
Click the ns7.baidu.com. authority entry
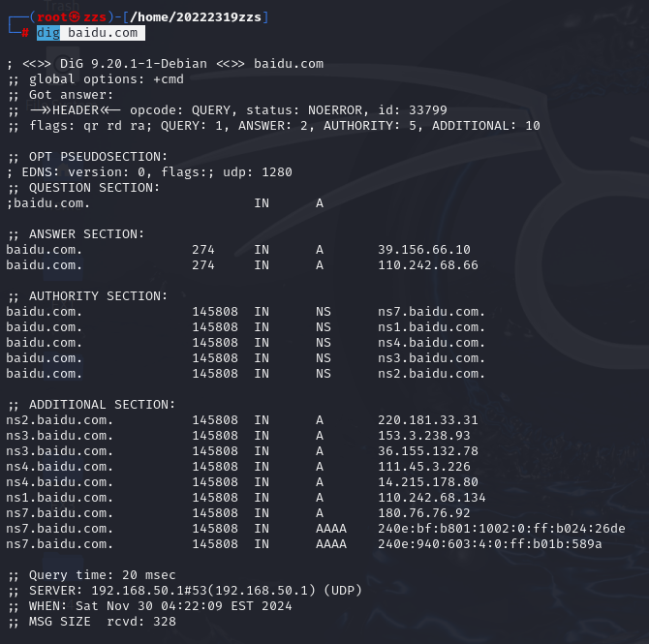click(x=431, y=311)
